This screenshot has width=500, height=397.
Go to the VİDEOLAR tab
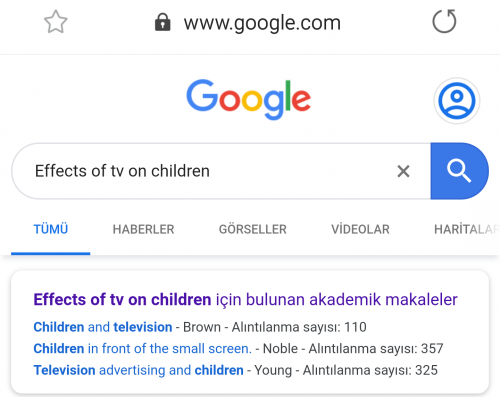[360, 230]
